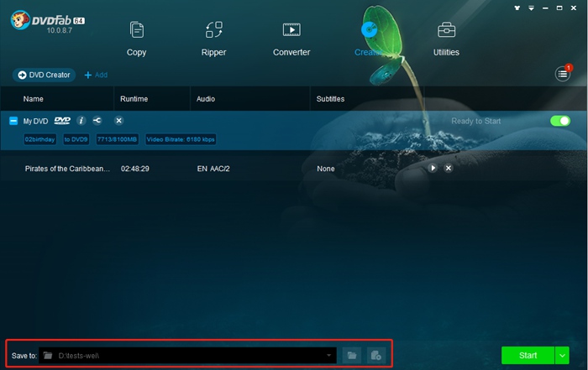This screenshot has width=588, height=370.
Task: Toggle the Ready to Start switch
Action: click(x=560, y=121)
